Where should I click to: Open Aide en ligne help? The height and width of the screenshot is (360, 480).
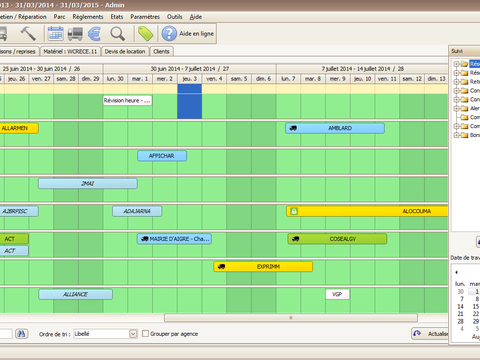click(188, 33)
